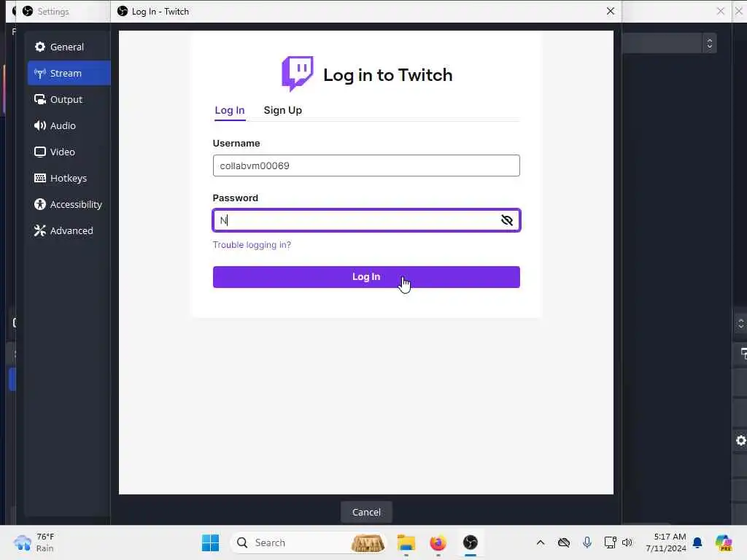Click the Password input field
This screenshot has height=560, width=747.
[x=366, y=220]
